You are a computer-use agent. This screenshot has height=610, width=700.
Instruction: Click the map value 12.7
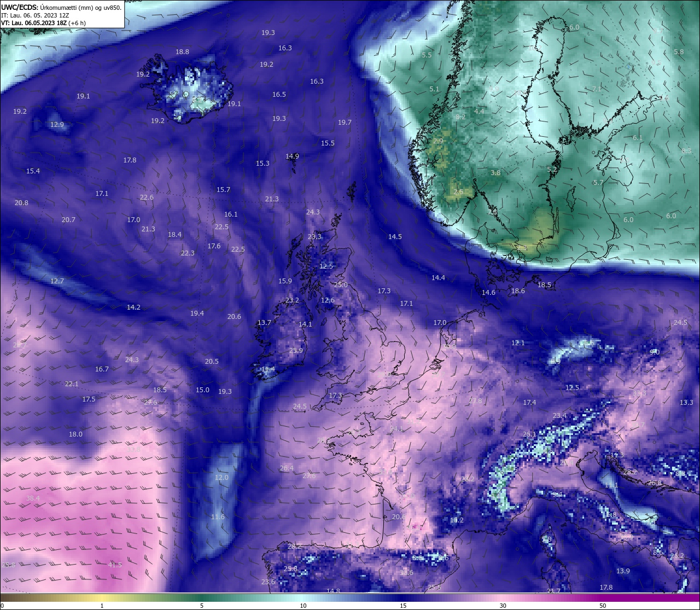coord(57,281)
